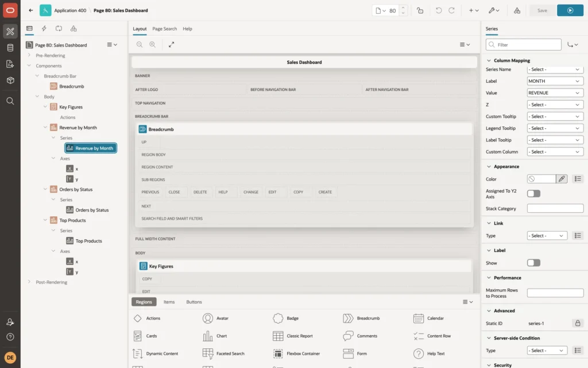
Task: Zoom in the layout view
Action: click(153, 44)
